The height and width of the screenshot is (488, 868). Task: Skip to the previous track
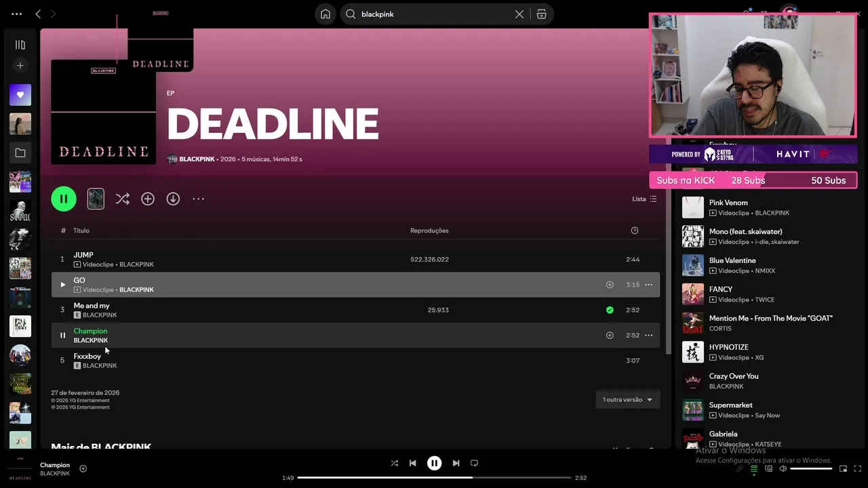coord(412,463)
